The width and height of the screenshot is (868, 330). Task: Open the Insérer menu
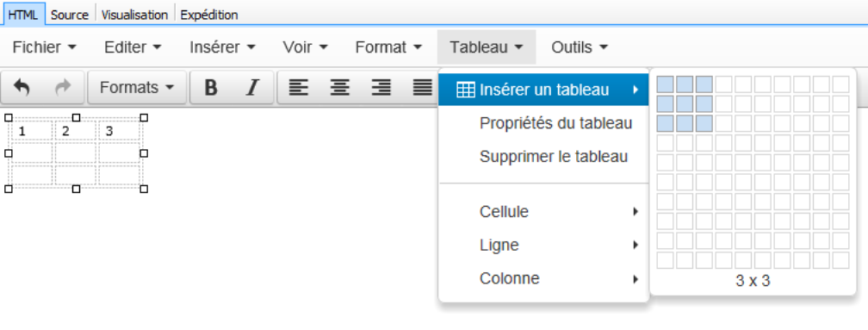[222, 47]
